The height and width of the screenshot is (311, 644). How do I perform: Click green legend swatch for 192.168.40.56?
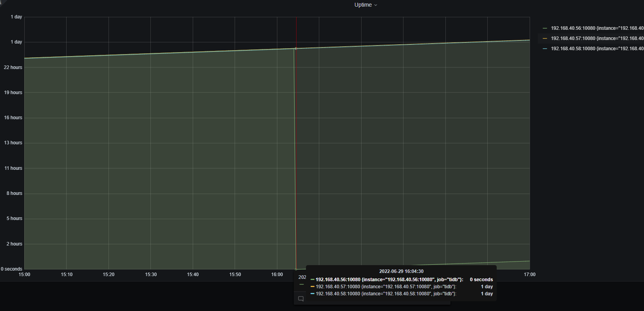pyautogui.click(x=545, y=28)
